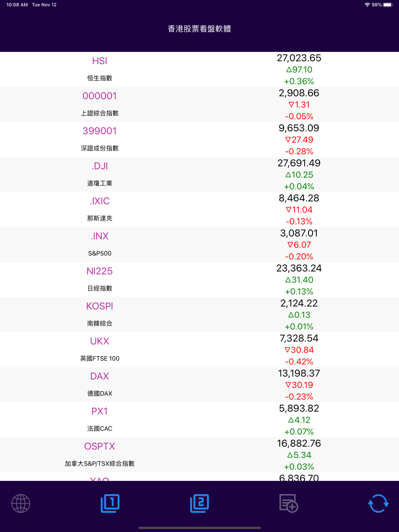This screenshot has width=399, height=532.
Task: Switch to watchlist 1 icon
Action: [110, 503]
